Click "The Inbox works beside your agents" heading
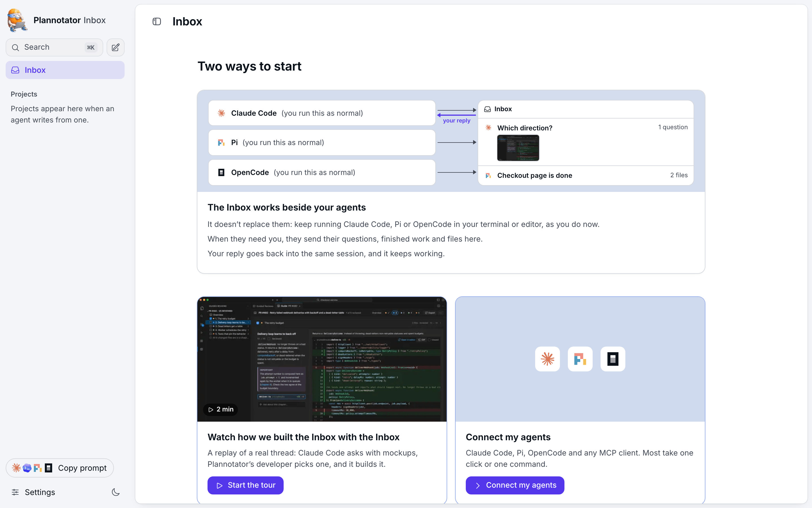 [286, 207]
